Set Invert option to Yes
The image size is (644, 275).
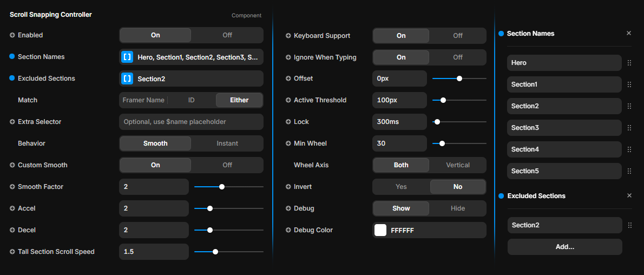click(x=401, y=187)
